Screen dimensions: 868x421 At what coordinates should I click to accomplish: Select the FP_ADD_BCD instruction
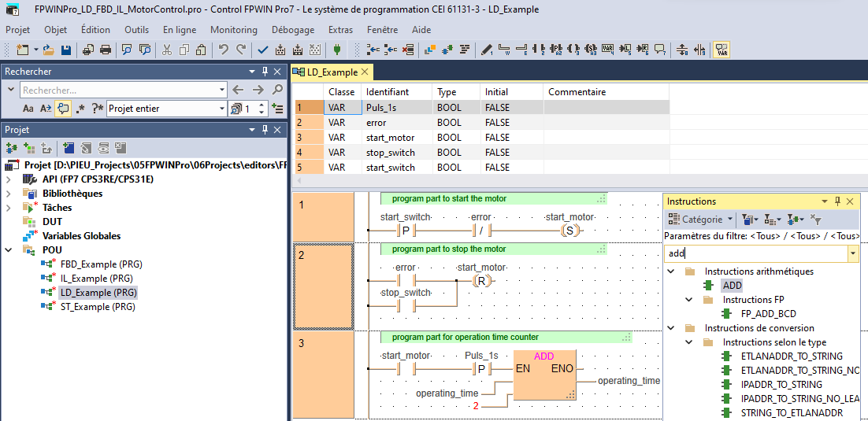768,314
